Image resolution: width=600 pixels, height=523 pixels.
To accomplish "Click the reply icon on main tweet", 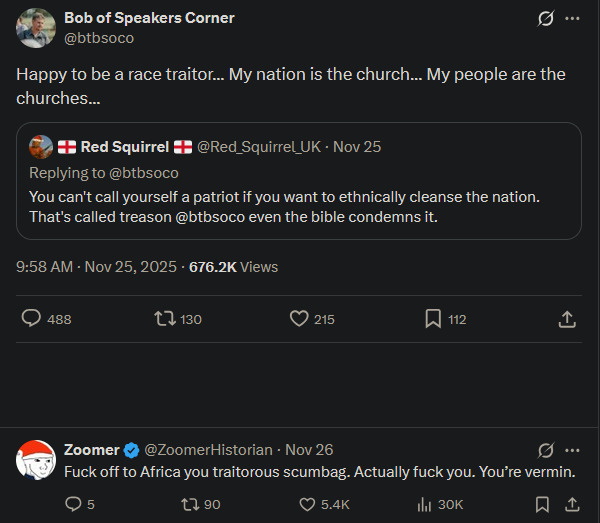I will [32, 319].
